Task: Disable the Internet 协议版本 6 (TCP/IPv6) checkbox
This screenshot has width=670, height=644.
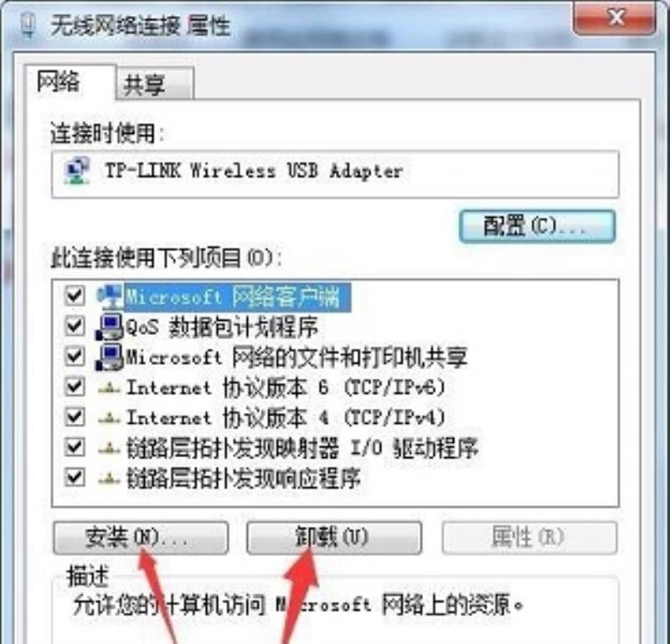Action: click(75, 387)
